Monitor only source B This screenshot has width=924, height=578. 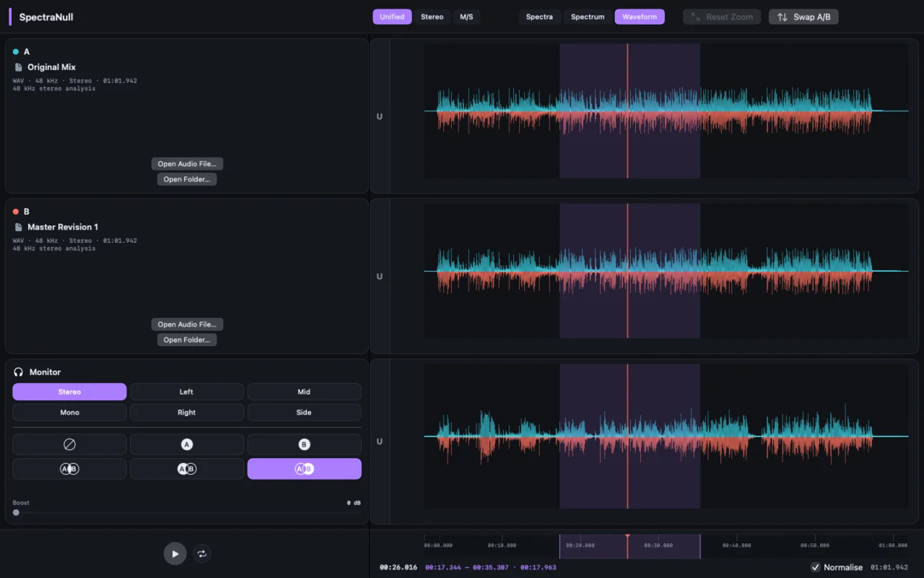pyautogui.click(x=304, y=444)
